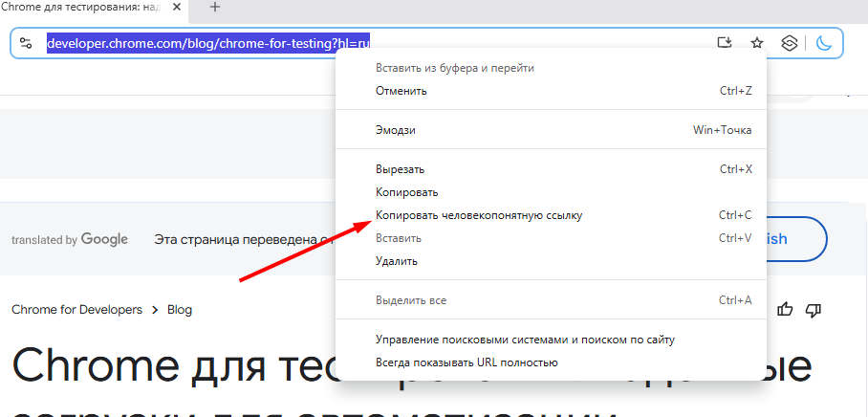This screenshot has width=868, height=417.
Task: Open 'Chrome for Developers' breadcrumb link
Action: click(76, 310)
